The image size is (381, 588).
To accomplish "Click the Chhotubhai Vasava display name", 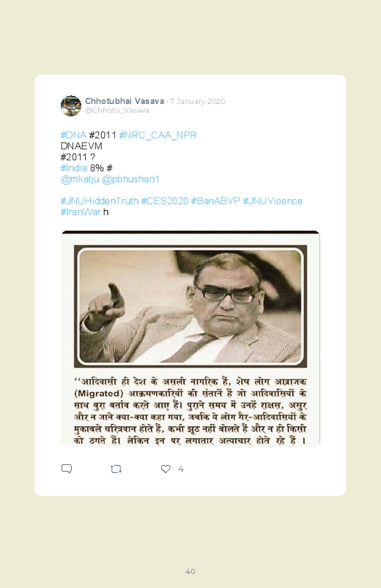I will tap(125, 101).
